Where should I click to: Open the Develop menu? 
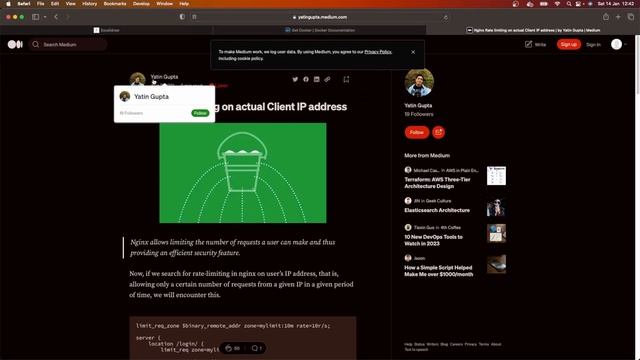click(x=141, y=4)
